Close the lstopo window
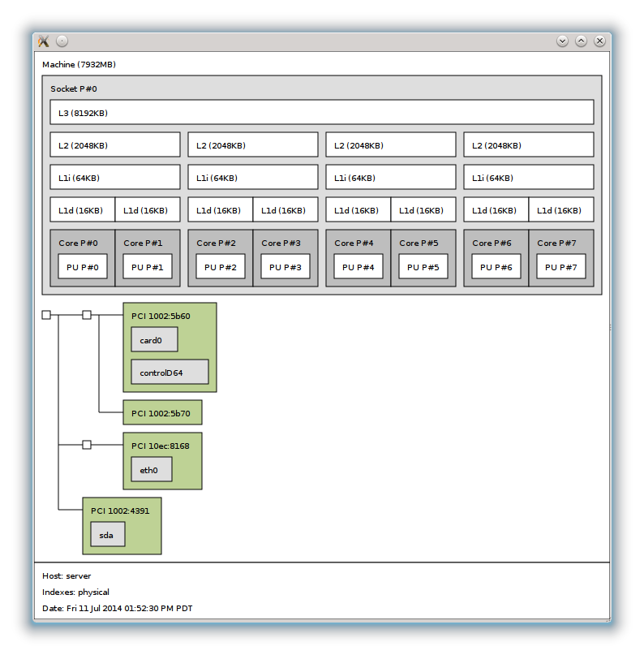Image resolution: width=644 pixels, height=655 pixels. (599, 41)
